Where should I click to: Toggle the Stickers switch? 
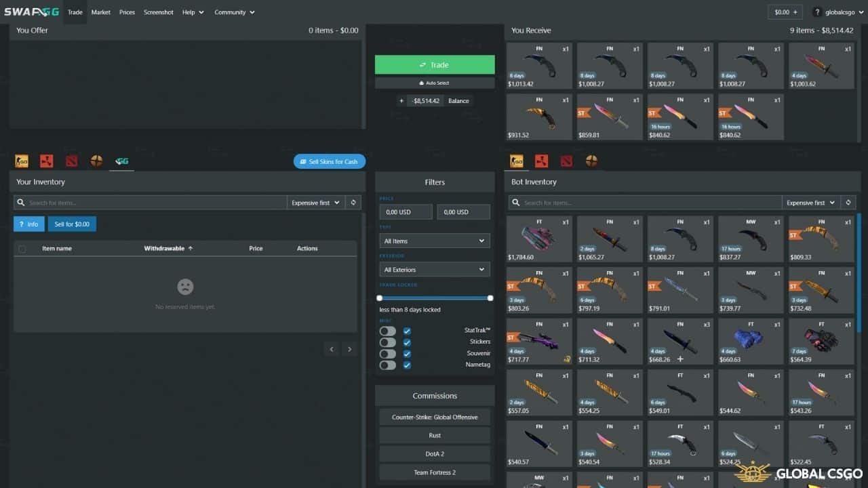pyautogui.click(x=388, y=342)
